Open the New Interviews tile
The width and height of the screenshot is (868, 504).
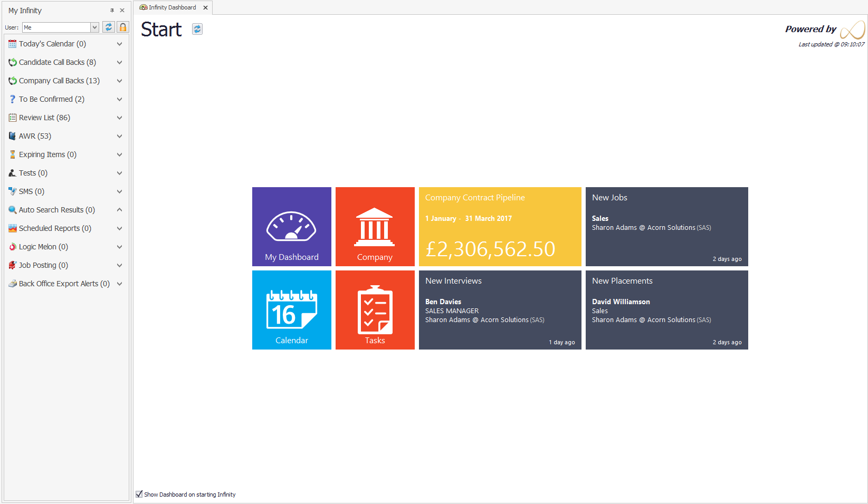(500, 310)
